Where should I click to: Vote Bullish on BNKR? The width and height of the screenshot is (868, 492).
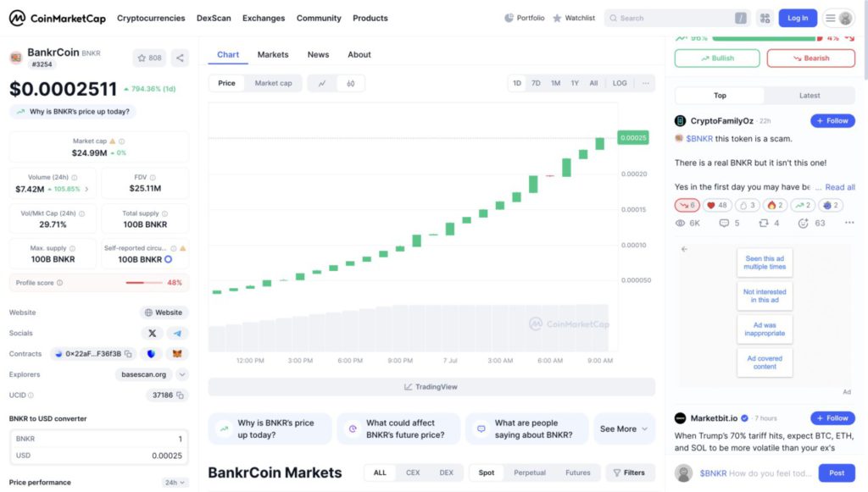717,58
